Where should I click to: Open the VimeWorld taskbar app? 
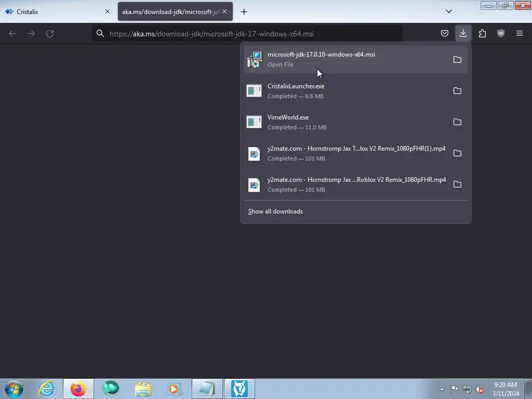(239, 389)
